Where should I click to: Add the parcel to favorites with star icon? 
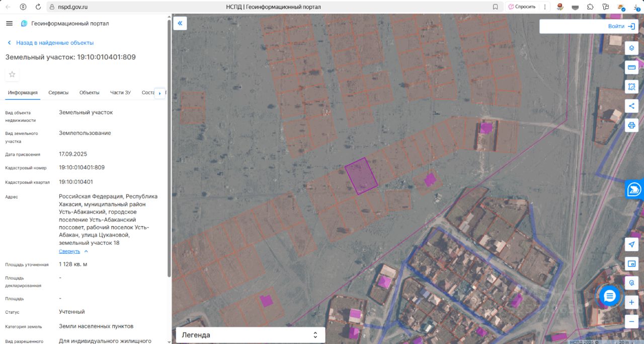[12, 75]
